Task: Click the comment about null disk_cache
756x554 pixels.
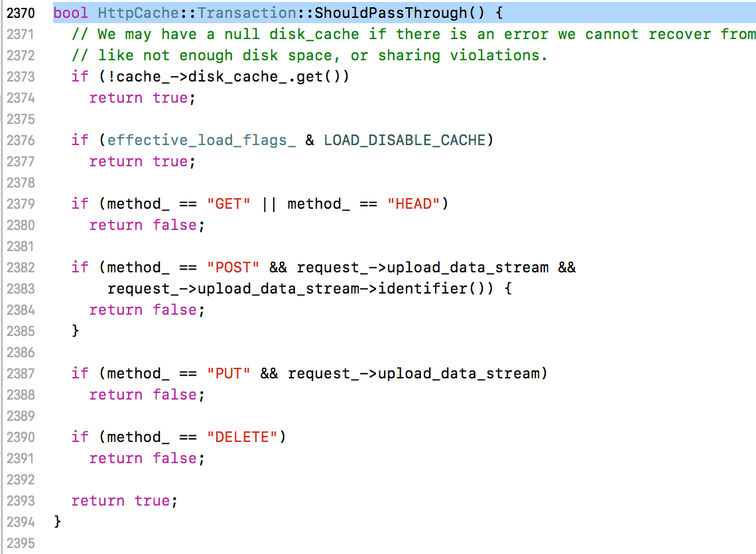Action: 414,34
